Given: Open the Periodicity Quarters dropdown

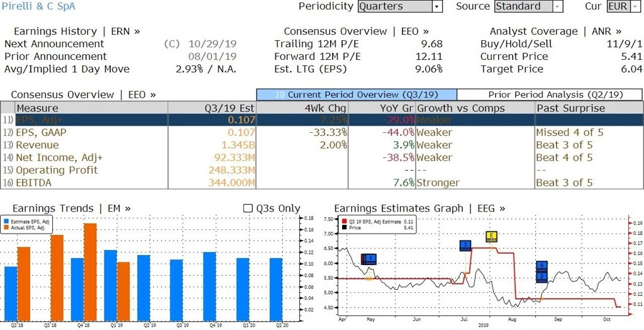Looking at the screenshot, I should [400, 6].
